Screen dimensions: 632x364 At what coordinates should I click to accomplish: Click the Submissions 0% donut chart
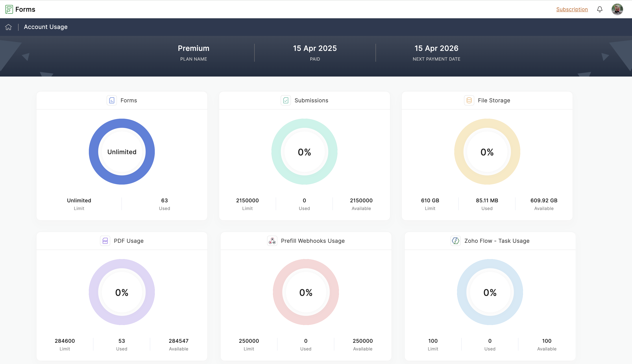304,151
